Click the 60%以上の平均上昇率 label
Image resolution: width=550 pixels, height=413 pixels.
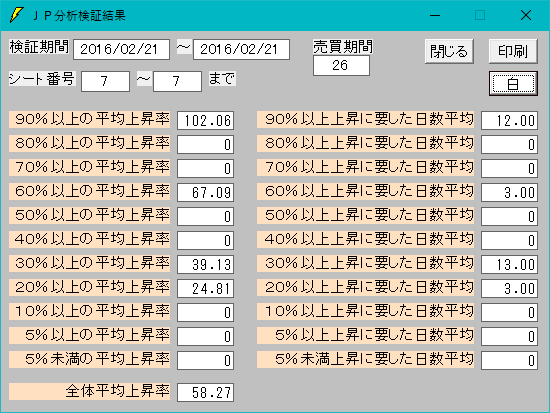pos(89,191)
